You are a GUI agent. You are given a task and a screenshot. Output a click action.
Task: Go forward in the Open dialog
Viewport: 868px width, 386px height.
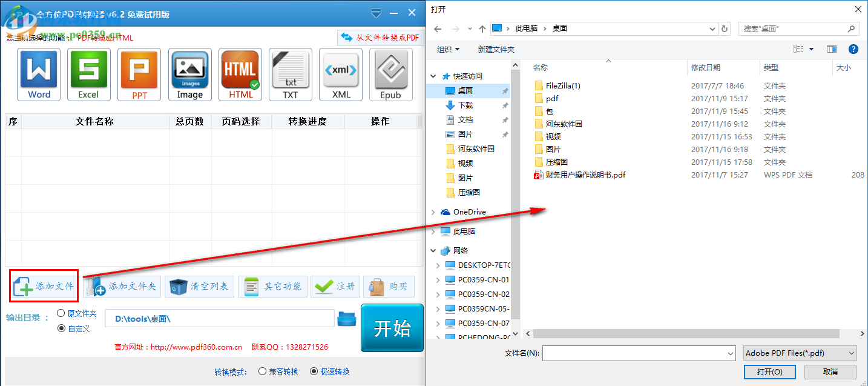click(x=455, y=28)
